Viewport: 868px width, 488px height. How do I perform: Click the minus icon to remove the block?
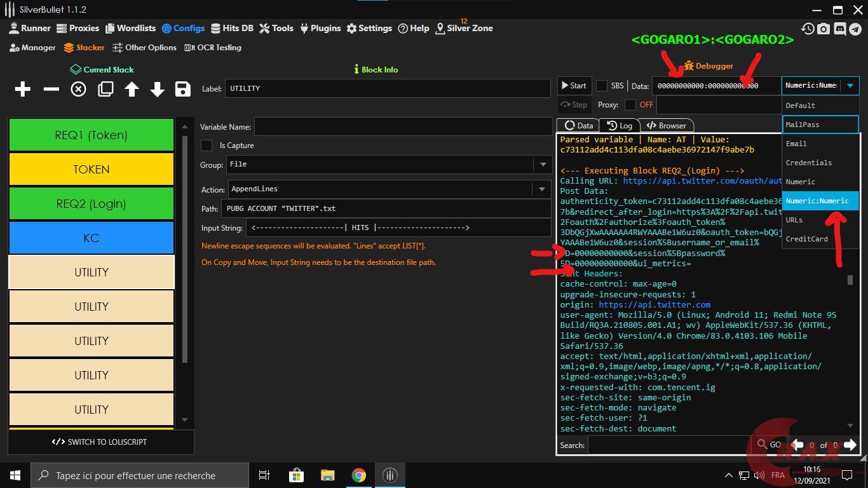pyautogui.click(x=51, y=89)
